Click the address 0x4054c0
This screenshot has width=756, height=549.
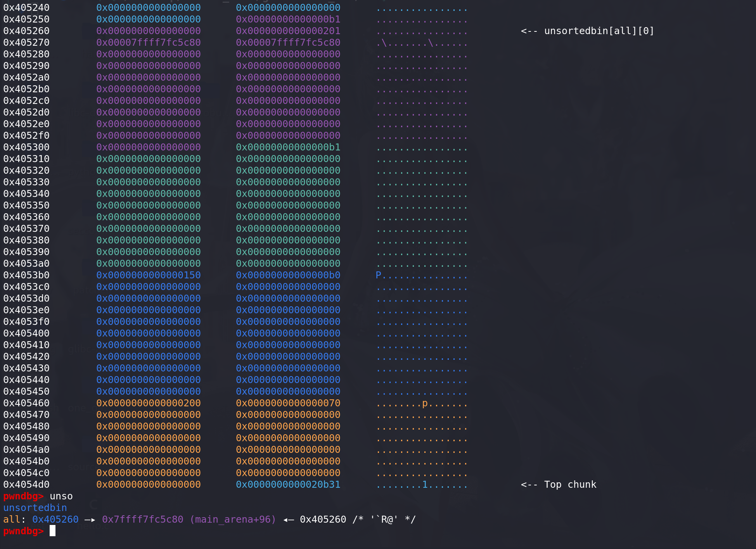pyautogui.click(x=26, y=473)
